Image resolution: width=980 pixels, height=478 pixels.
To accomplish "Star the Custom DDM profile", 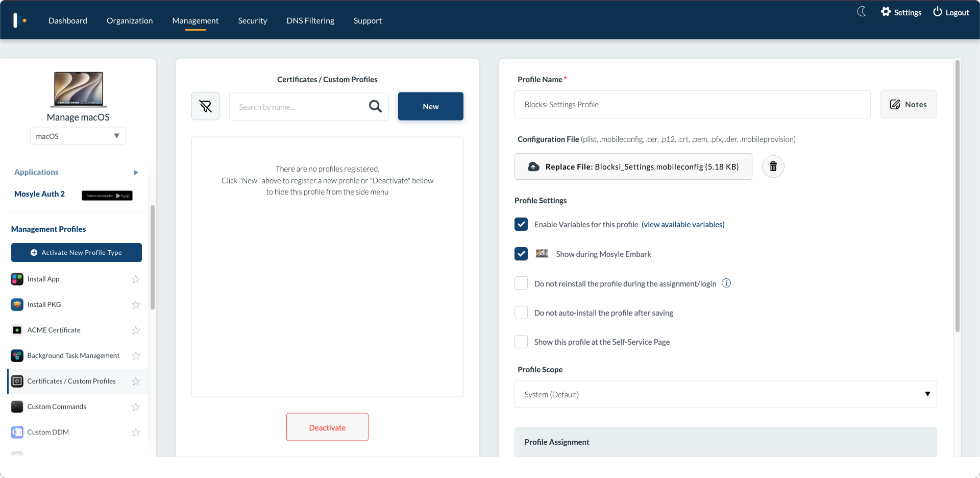I will click(x=136, y=432).
